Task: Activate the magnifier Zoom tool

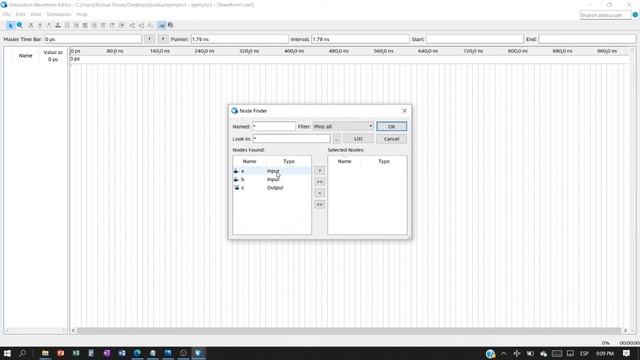Action: pos(19,25)
